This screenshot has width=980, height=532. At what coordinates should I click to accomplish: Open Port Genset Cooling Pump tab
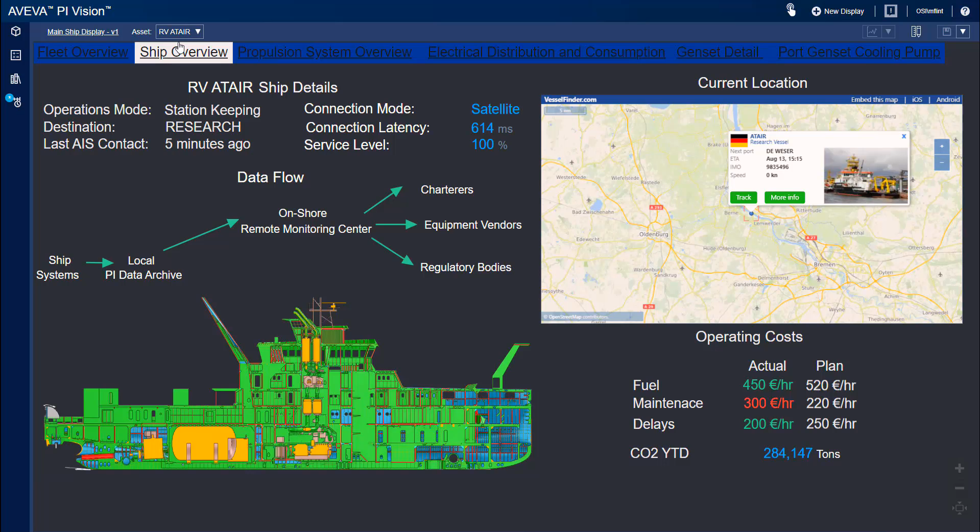[859, 52]
